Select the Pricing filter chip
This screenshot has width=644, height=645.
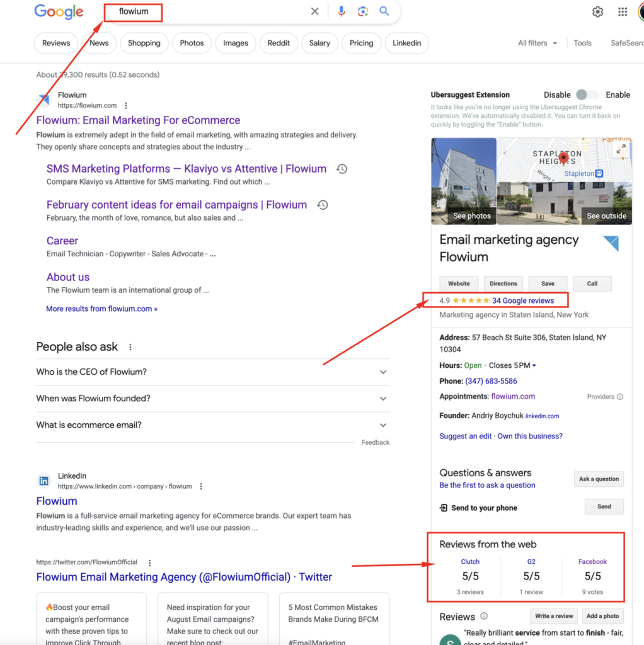(361, 43)
